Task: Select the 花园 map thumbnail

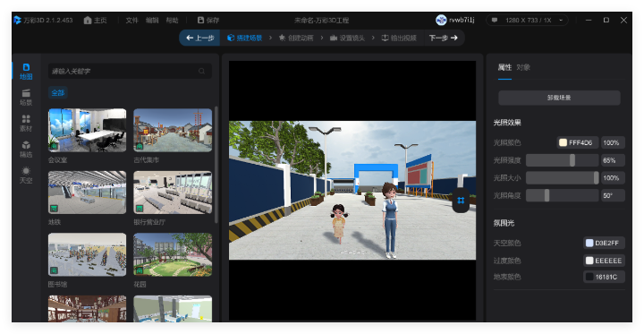Action: pyautogui.click(x=173, y=254)
